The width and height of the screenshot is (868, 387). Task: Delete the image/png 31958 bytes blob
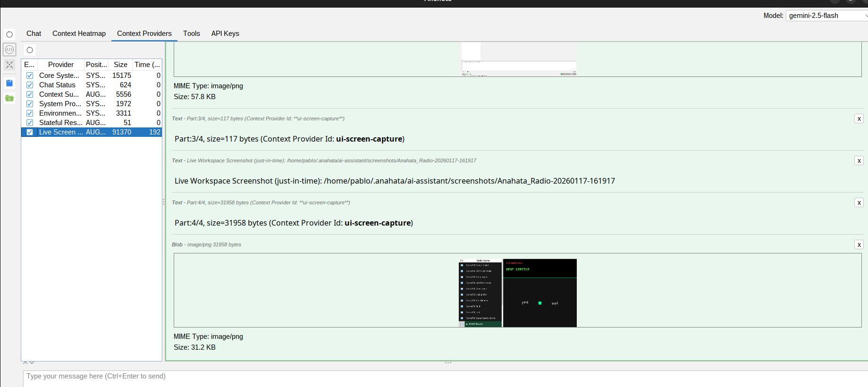click(859, 245)
